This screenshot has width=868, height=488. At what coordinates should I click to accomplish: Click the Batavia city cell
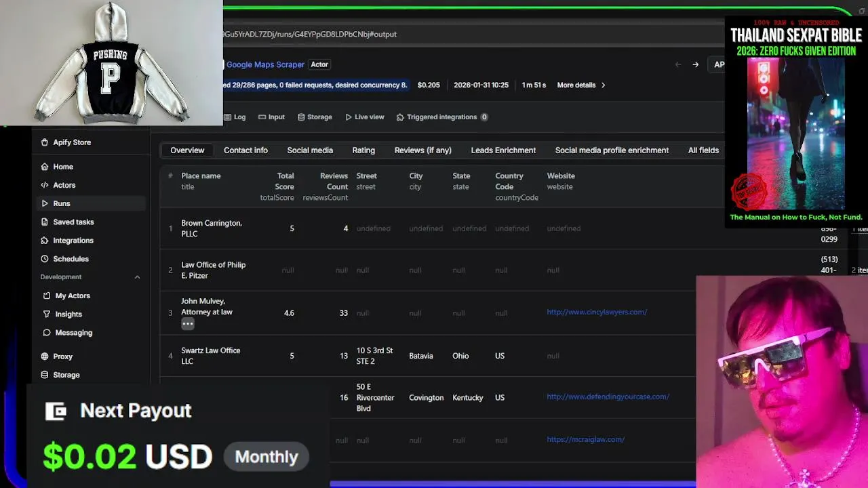(x=420, y=356)
